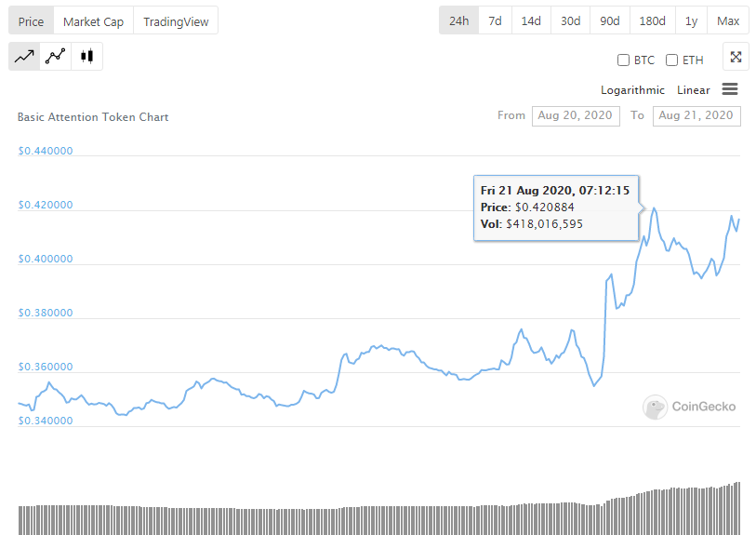The image size is (756, 535).
Task: Open the Market Cap tab
Action: (x=94, y=21)
